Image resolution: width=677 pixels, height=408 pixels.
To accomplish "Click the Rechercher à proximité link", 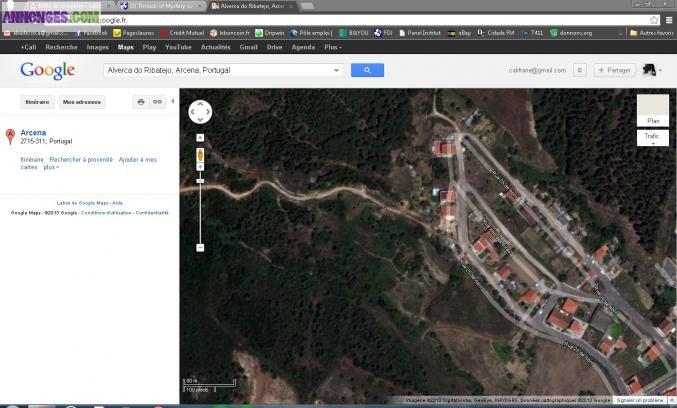I will [81, 159].
